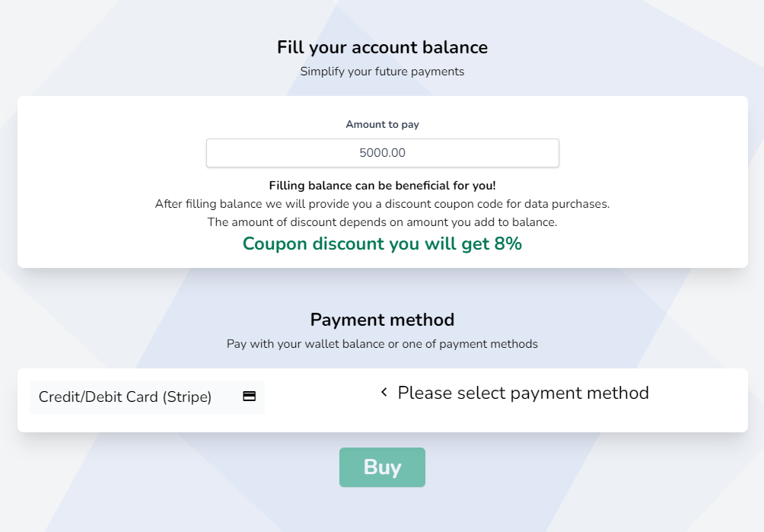Click the "Fill your account balance" heading

[382, 47]
